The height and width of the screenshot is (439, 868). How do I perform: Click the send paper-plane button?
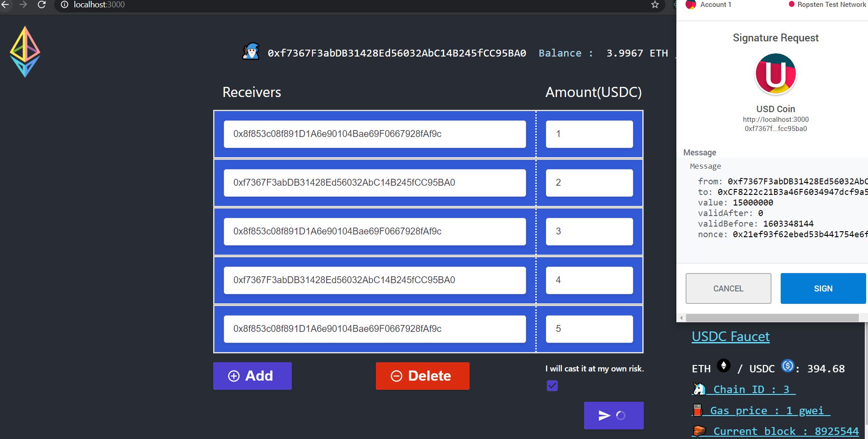pyautogui.click(x=613, y=416)
